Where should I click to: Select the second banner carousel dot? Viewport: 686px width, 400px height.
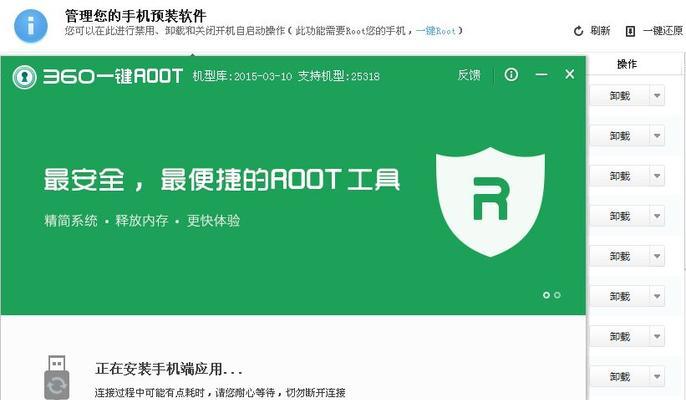[x=557, y=295]
